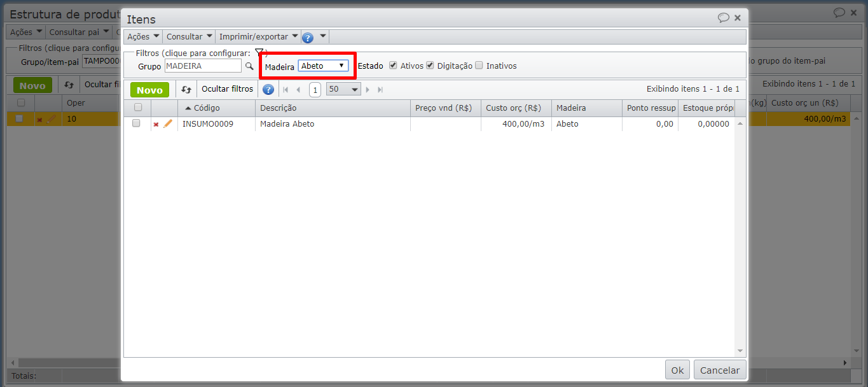Sort by the Descrição column header
The image size is (868, 387).
pos(333,108)
